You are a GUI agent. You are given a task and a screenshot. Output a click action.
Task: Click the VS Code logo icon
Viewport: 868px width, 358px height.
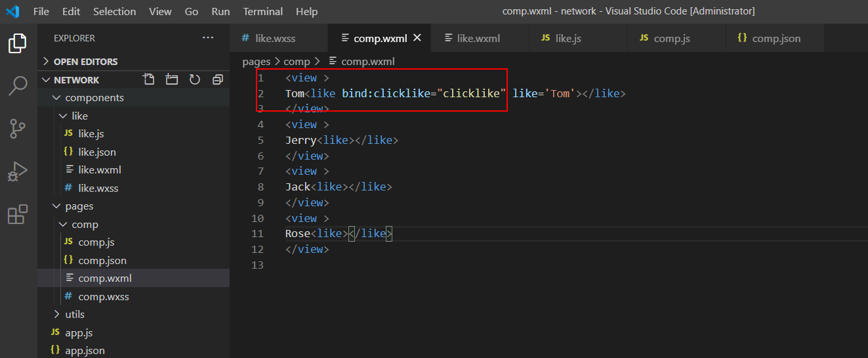click(12, 11)
